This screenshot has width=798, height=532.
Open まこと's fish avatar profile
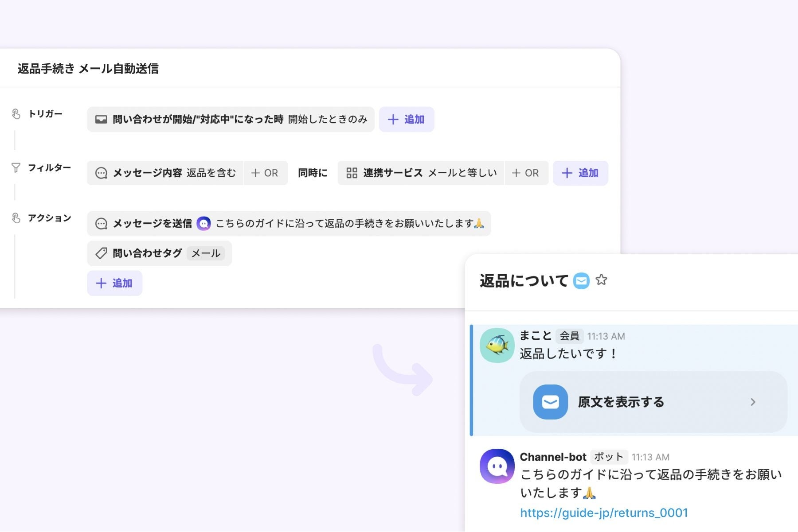[x=497, y=346]
